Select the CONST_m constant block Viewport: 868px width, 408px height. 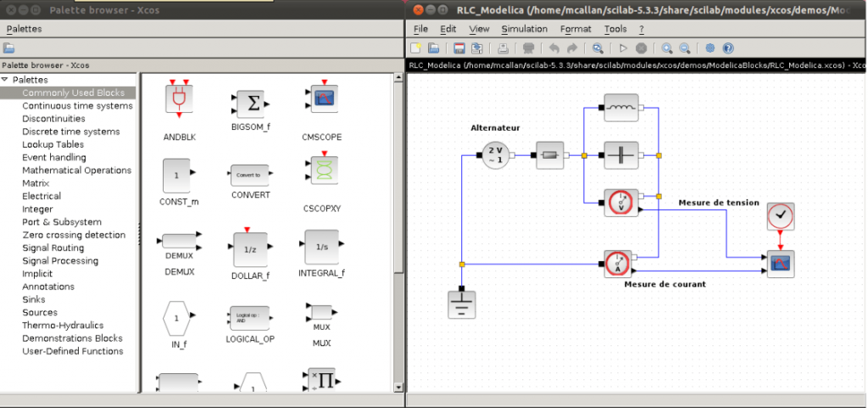178,176
